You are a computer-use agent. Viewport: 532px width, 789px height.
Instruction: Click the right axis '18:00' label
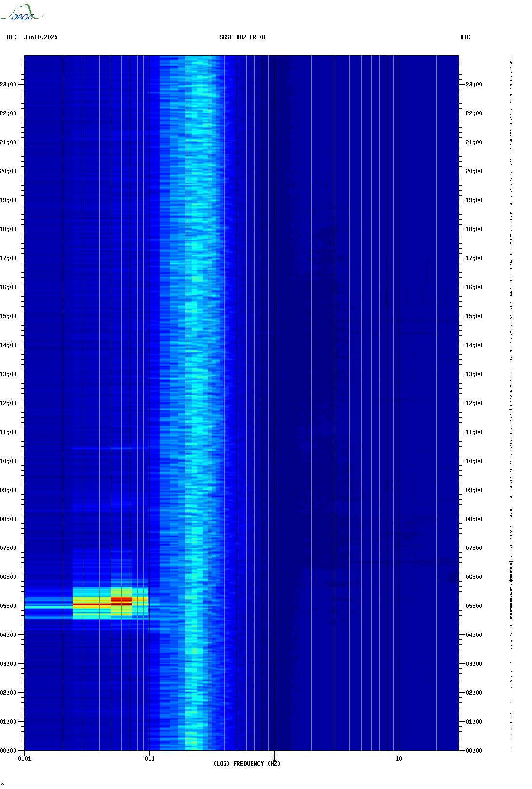click(x=474, y=229)
